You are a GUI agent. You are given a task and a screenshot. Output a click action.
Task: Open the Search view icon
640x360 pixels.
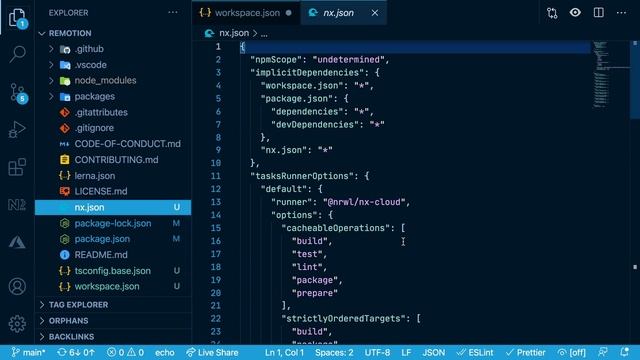point(17,54)
